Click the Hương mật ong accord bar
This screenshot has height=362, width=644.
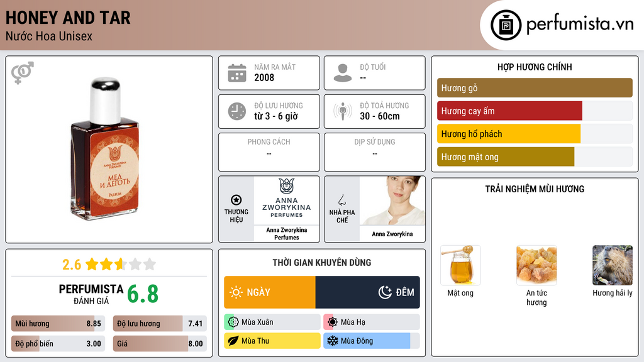[535, 156]
